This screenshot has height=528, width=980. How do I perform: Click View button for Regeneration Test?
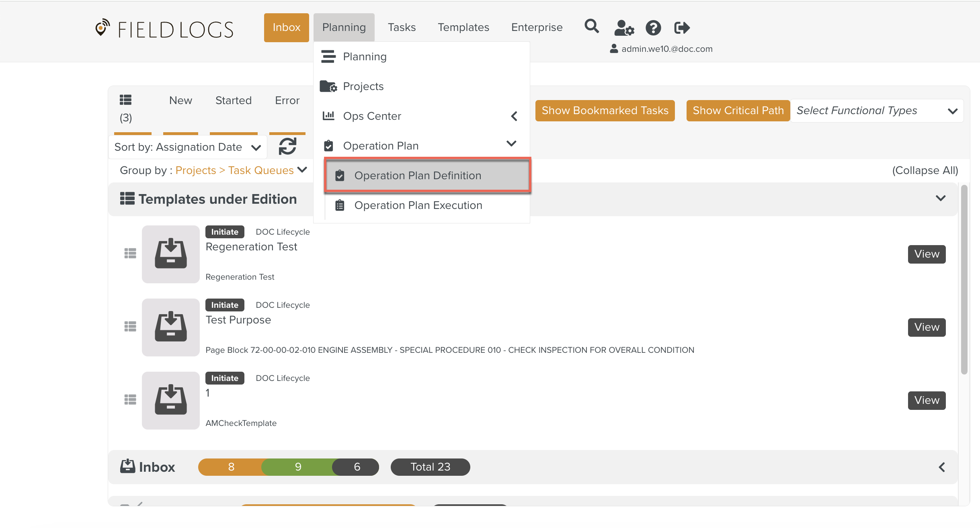point(926,254)
